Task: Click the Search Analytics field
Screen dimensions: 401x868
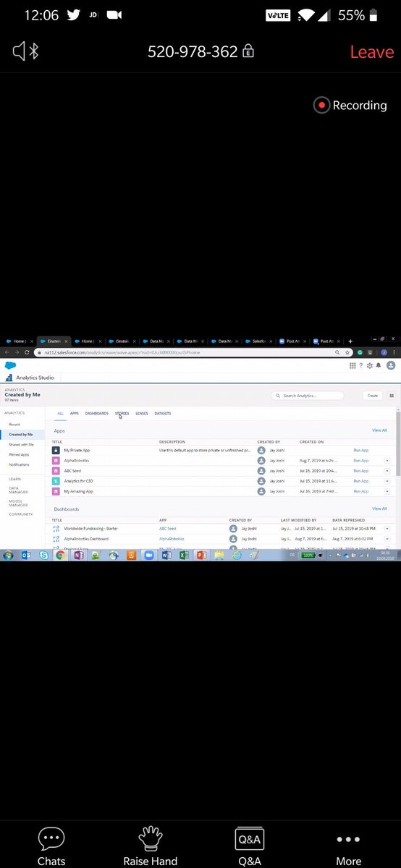Action: [x=307, y=396]
